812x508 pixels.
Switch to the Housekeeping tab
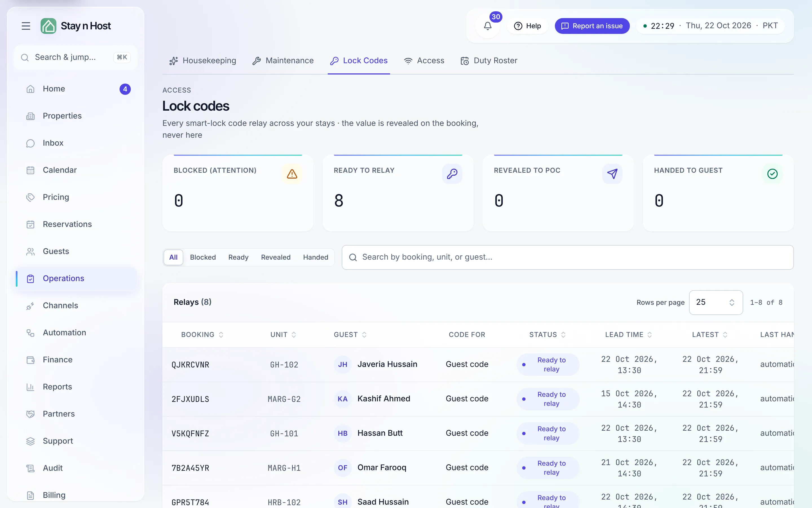point(203,61)
